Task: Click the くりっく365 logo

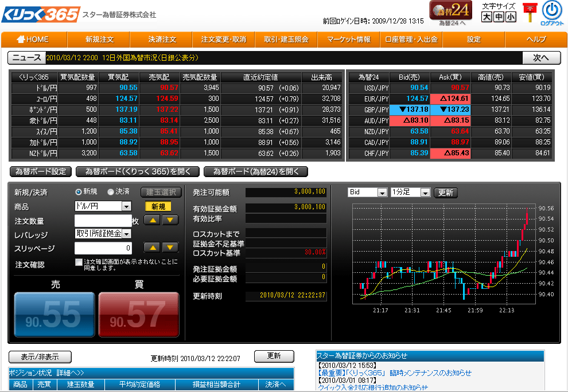Action: coord(41,15)
